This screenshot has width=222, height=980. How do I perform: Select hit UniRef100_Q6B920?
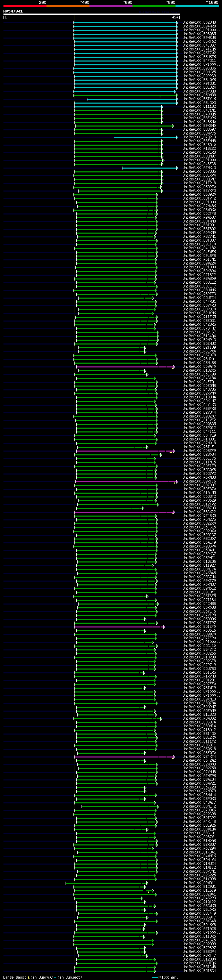(x=199, y=194)
